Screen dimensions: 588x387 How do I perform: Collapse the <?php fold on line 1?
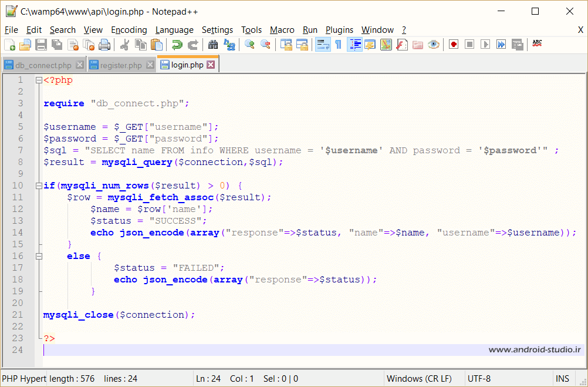pyautogui.click(x=39, y=80)
